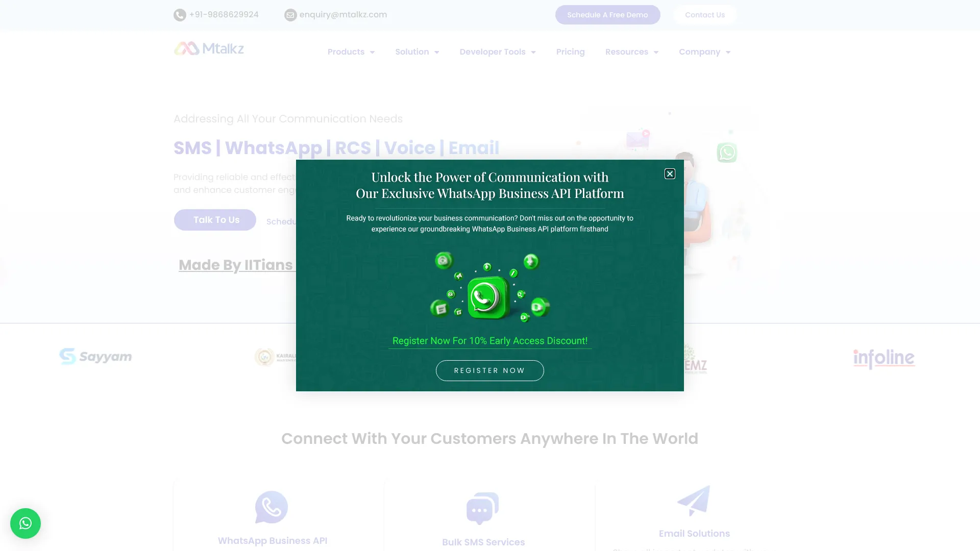Click Talk To Us button
This screenshot has height=551, width=980.
click(x=216, y=219)
